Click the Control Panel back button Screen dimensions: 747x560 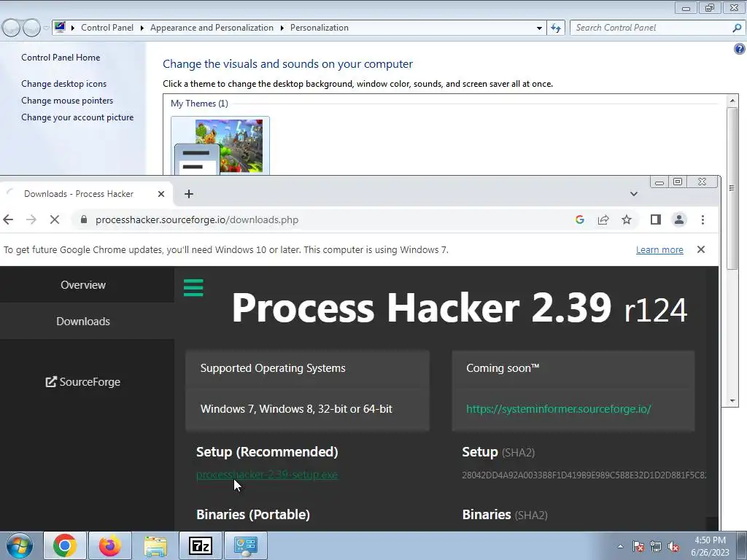tap(11, 28)
